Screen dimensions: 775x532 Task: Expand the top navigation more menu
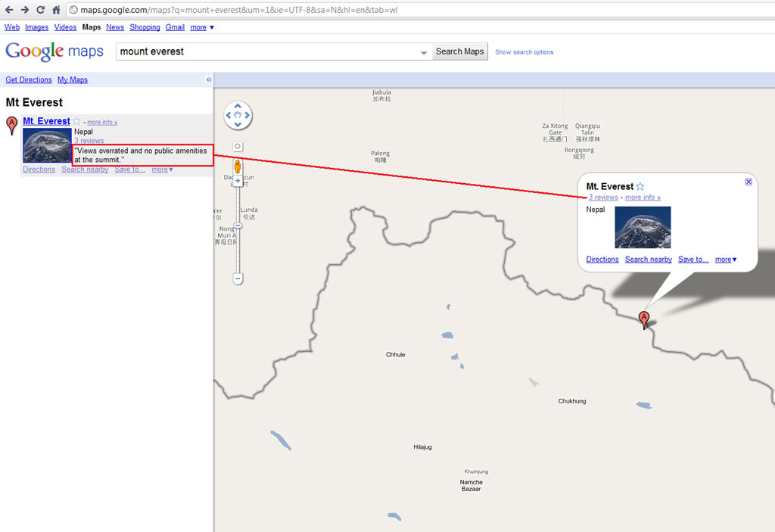202,27
